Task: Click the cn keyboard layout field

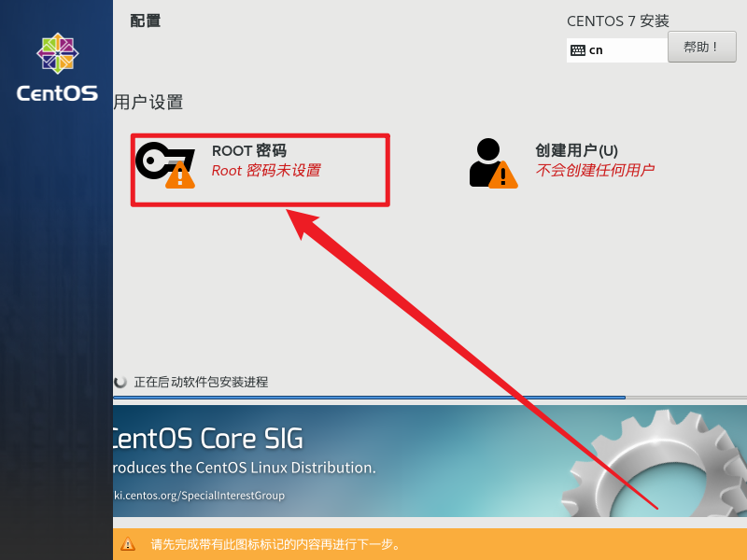Action: tap(617, 50)
